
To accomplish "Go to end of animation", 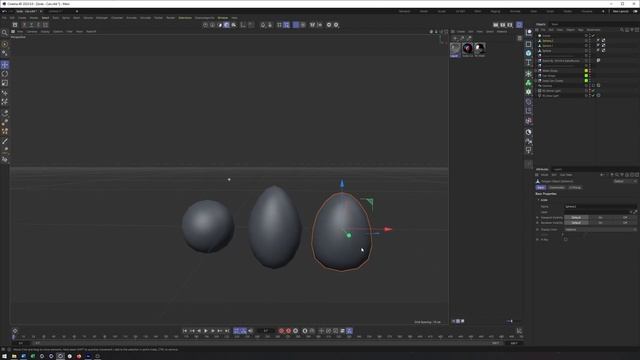I will tap(227, 331).
